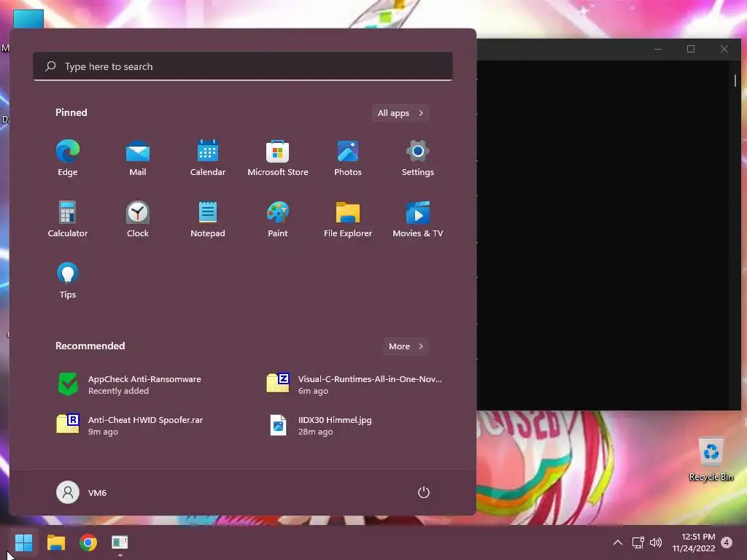
Task: Click the Start button on taskbar
Action: (x=23, y=542)
